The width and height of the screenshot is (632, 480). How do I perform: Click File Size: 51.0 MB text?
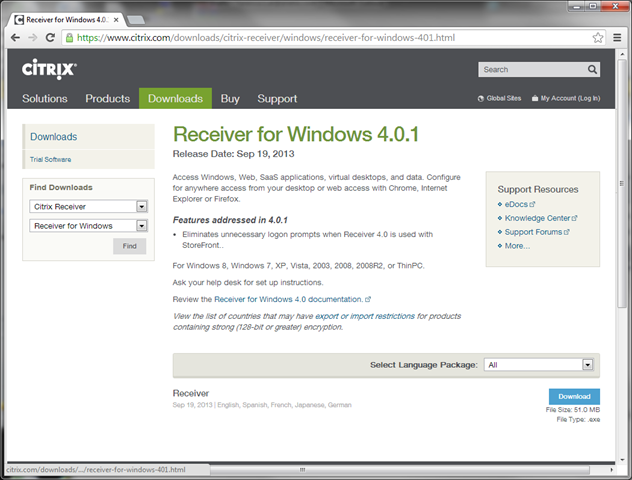(573, 410)
